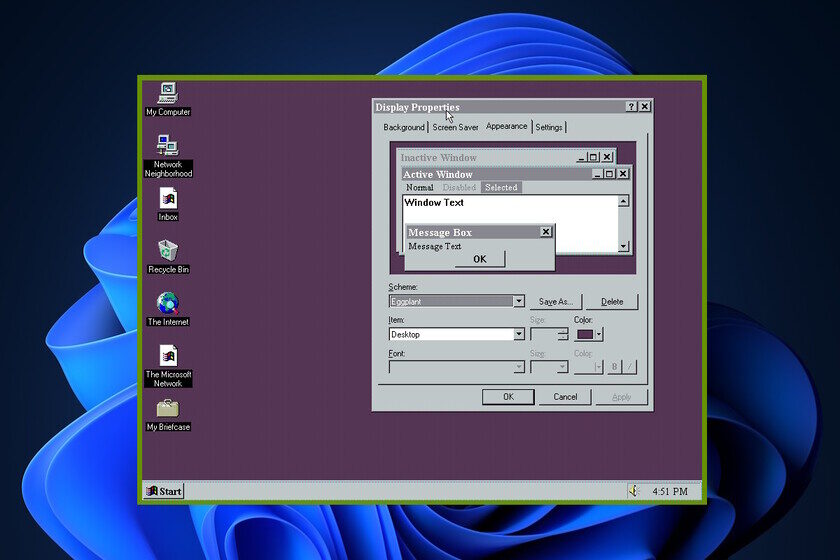
Task: Click the Display Properties help question button
Action: [632, 107]
